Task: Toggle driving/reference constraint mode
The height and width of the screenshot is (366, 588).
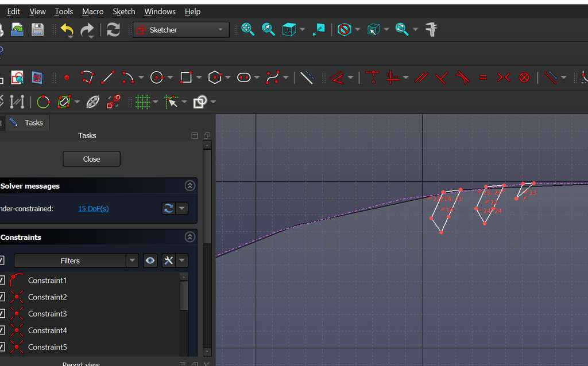Action: tap(551, 77)
